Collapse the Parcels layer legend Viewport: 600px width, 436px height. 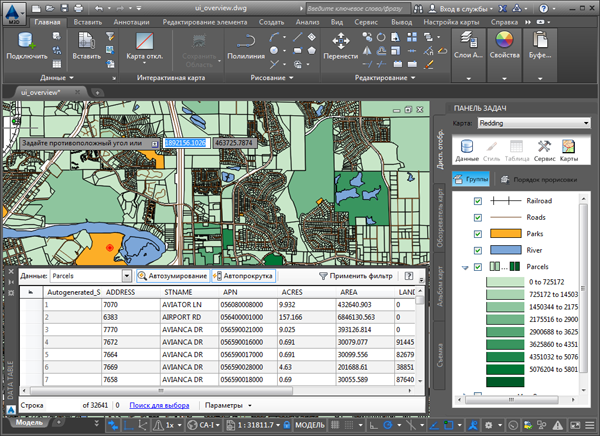464,267
